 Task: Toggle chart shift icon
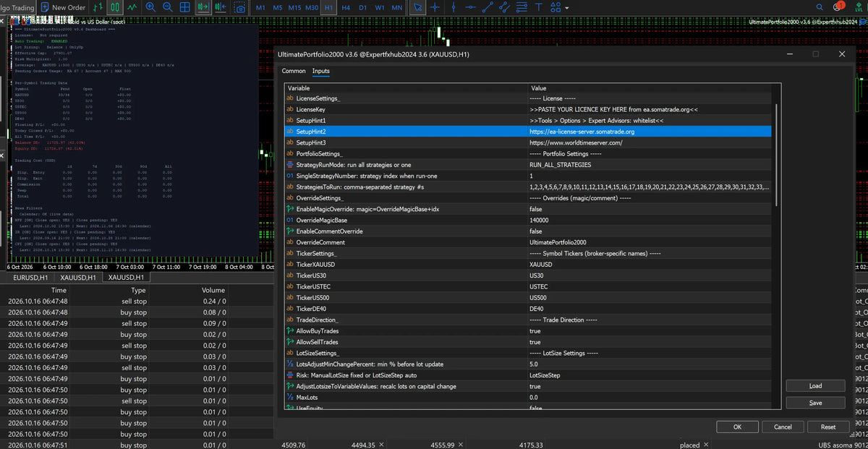tap(221, 7)
